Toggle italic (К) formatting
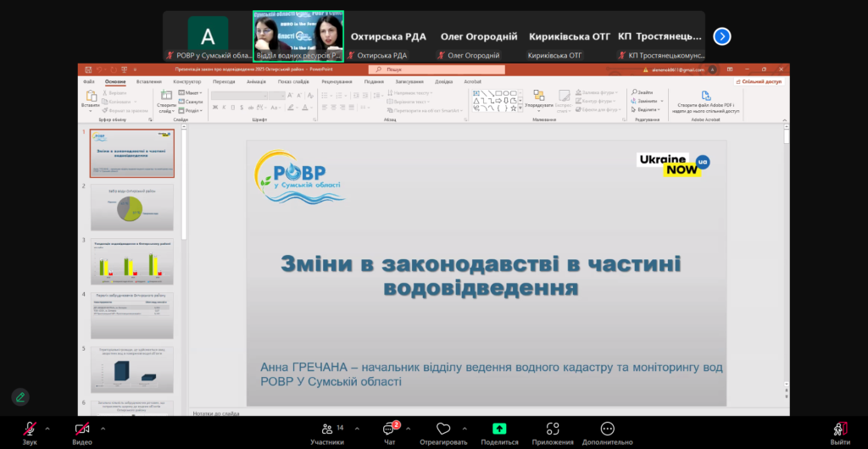 pyautogui.click(x=224, y=108)
